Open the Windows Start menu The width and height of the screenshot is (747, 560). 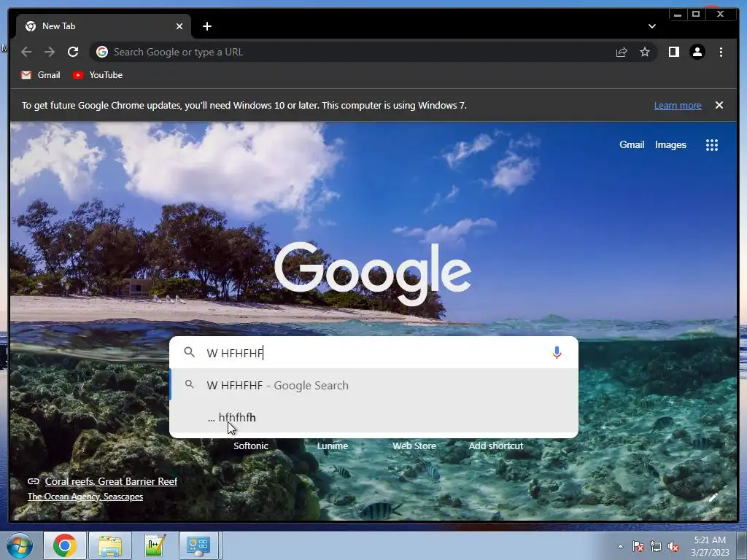point(20,545)
